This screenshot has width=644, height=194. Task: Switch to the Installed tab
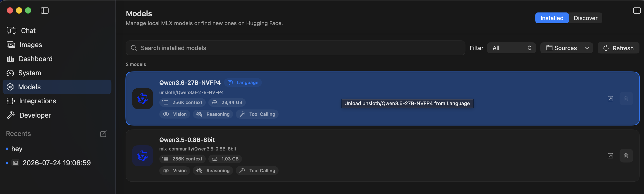pyautogui.click(x=552, y=18)
